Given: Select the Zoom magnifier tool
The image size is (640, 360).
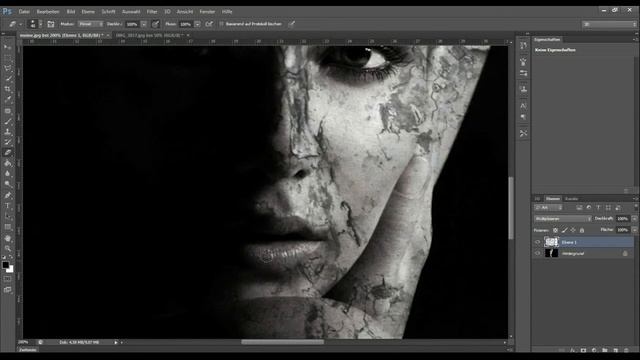Looking at the screenshot, I should tap(8, 249).
